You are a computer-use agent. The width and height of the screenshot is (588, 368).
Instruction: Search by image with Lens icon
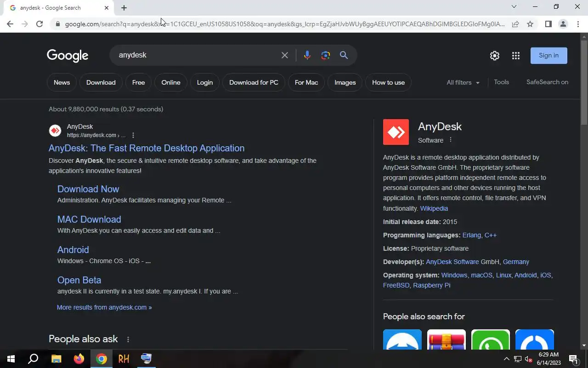point(326,55)
